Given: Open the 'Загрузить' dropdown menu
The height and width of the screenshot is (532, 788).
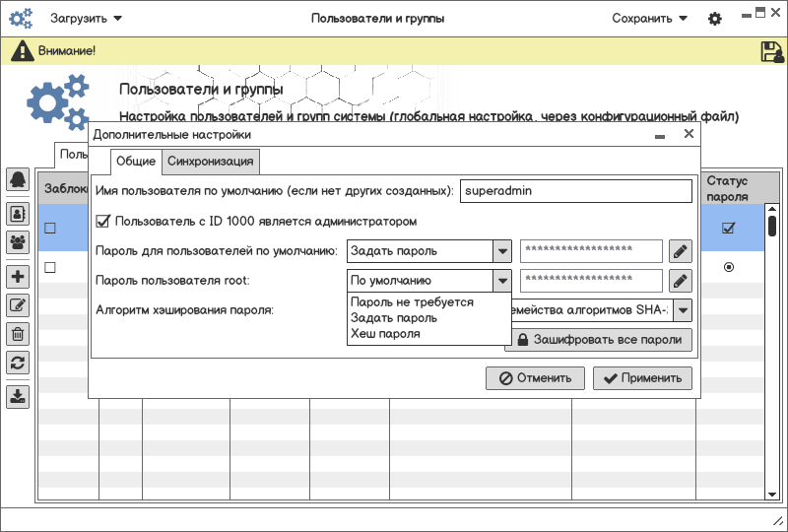Looking at the screenshot, I should 87,19.
